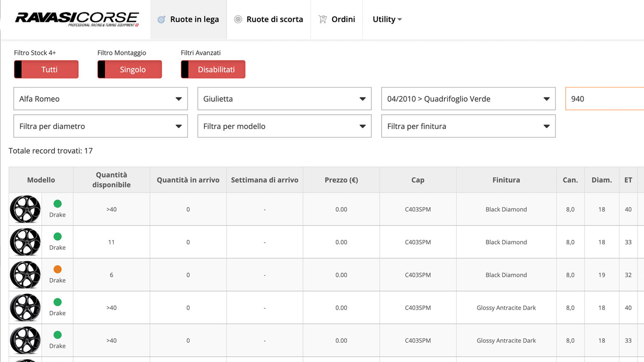This screenshot has width=644, height=362.
Task: Click the Quantità disponibile column header
Action: [x=112, y=180]
